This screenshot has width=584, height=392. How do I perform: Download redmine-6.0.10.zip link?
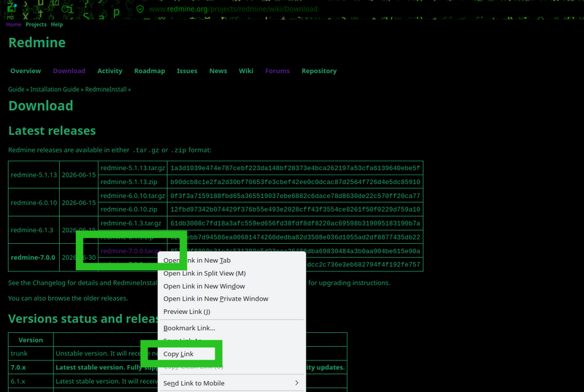pos(129,210)
